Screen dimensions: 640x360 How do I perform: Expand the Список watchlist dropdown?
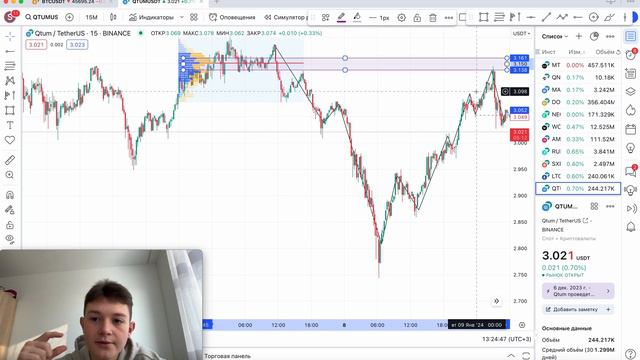(x=555, y=36)
